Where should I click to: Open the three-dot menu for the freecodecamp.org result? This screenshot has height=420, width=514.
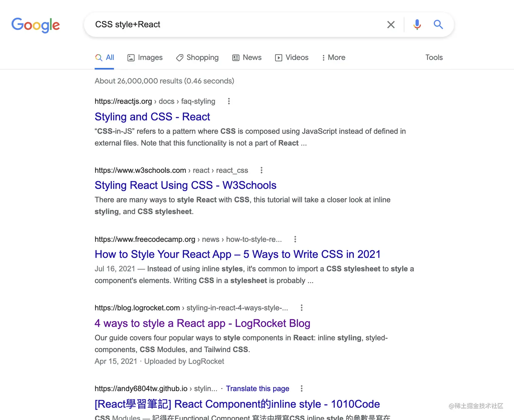295,239
